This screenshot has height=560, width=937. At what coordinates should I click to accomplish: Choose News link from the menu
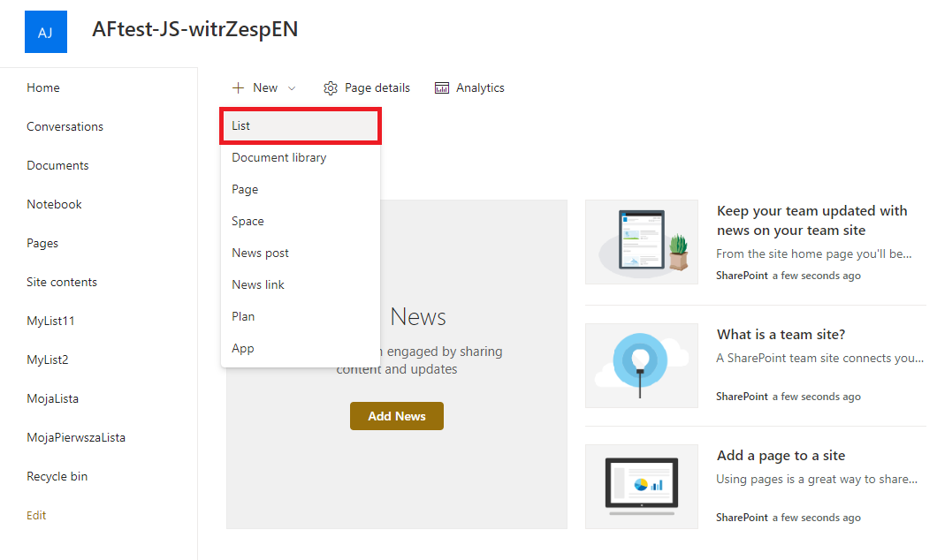coord(258,285)
